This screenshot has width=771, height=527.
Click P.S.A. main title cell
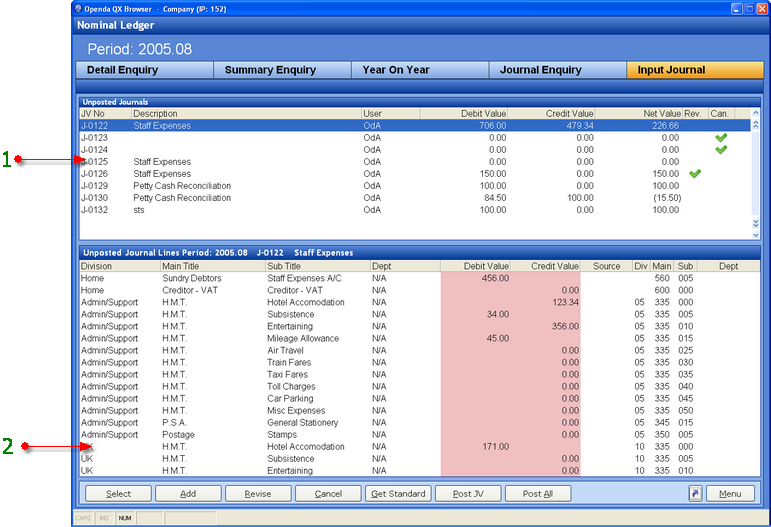(175, 423)
